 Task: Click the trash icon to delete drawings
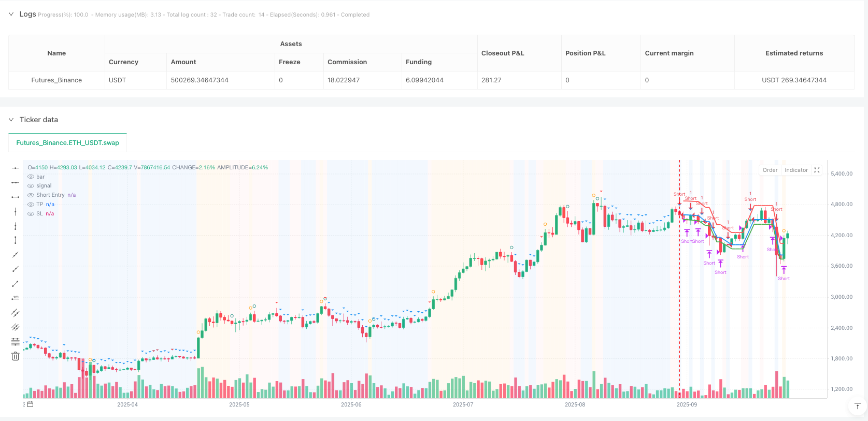(16, 356)
